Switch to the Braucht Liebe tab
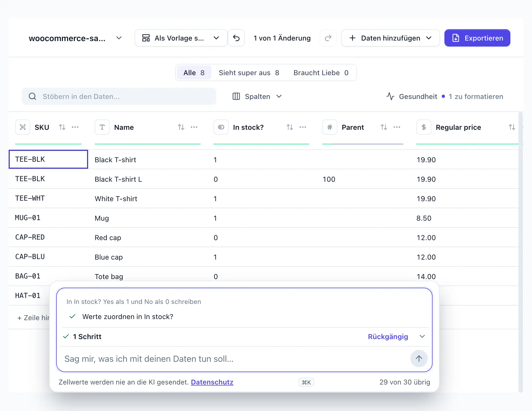This screenshot has height=411, width=532. [x=321, y=73]
